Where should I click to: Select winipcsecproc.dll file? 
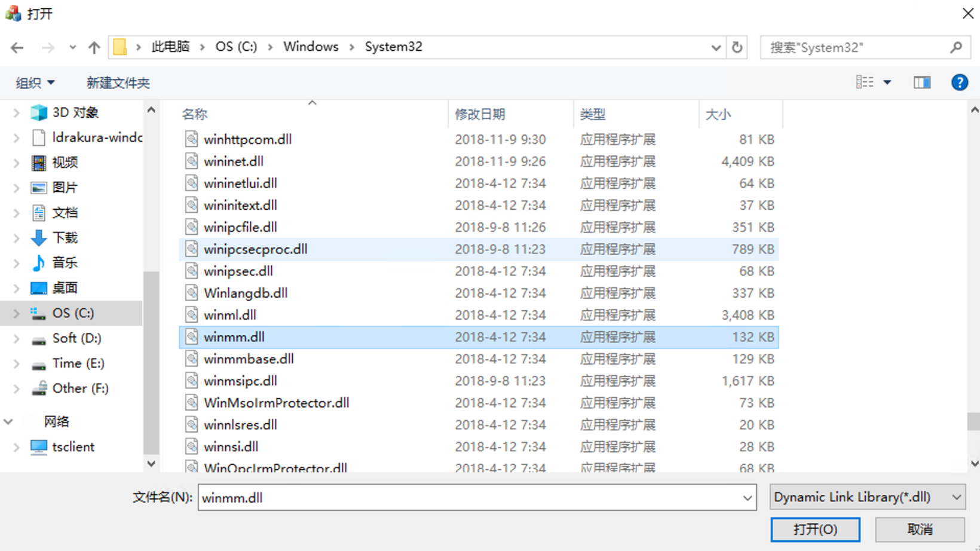[x=479, y=249]
